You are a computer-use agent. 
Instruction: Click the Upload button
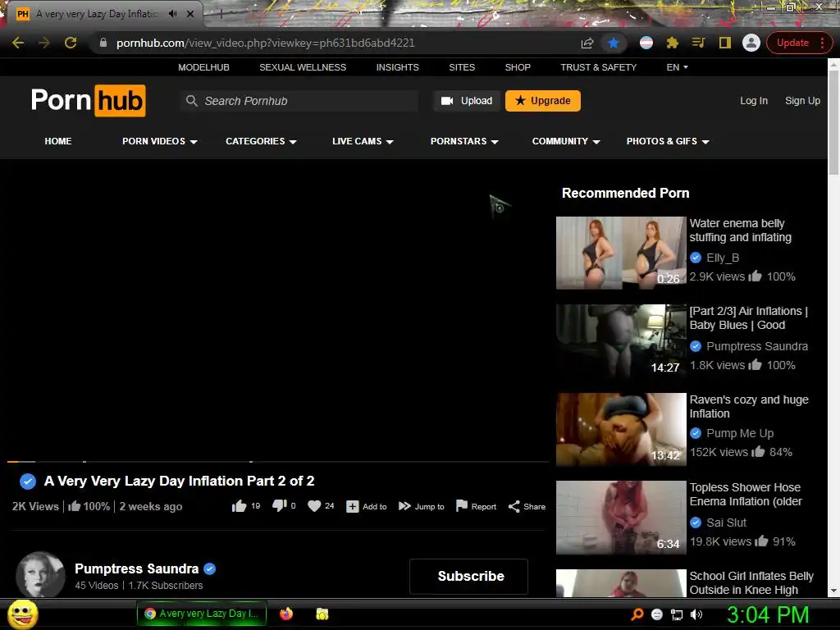coord(467,101)
